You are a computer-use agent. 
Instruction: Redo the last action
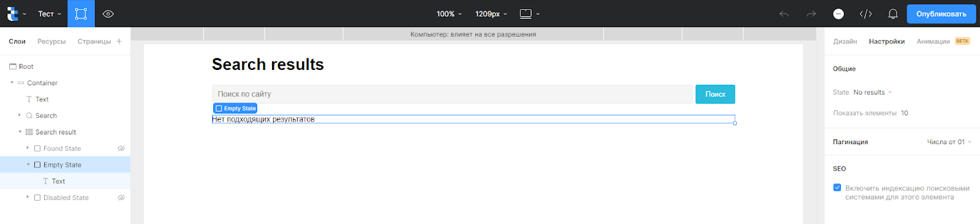click(811, 14)
